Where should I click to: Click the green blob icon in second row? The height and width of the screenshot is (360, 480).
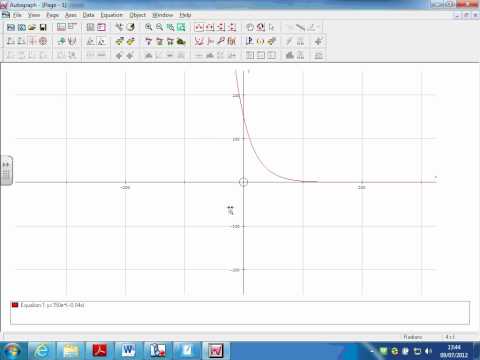181,41
